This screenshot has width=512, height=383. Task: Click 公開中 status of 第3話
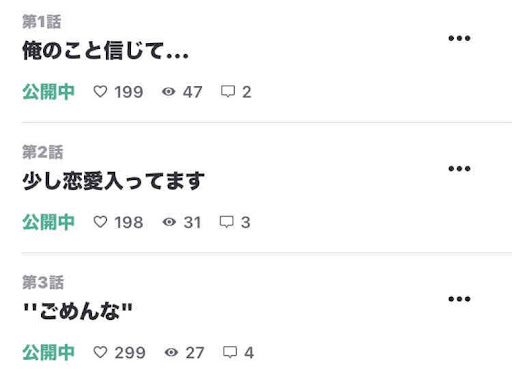[x=48, y=353]
